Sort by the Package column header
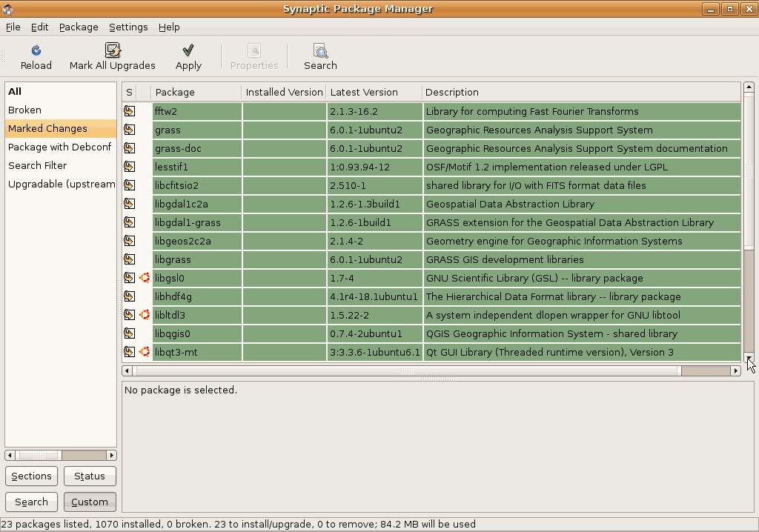Screen dimensions: 759x532 196,92
